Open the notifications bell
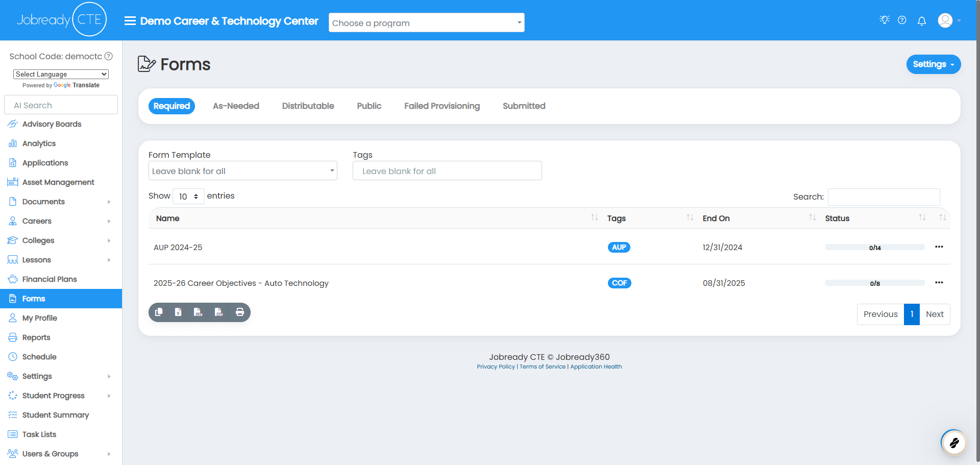The height and width of the screenshot is (465, 980). tap(922, 21)
